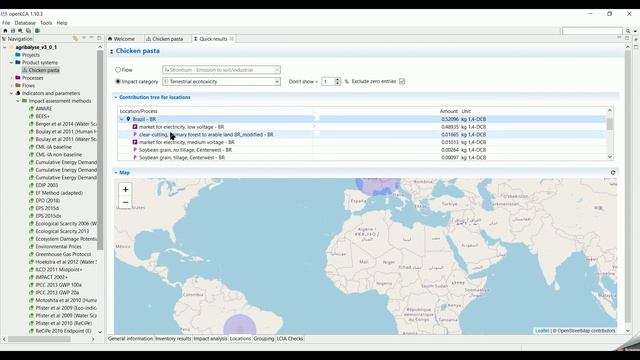Image resolution: width=640 pixels, height=360 pixels.
Task: Click the AWARE method icon
Action: coord(31,109)
